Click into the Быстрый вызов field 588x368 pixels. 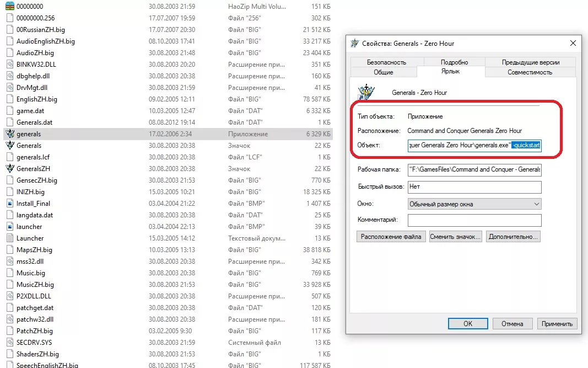pos(474,187)
